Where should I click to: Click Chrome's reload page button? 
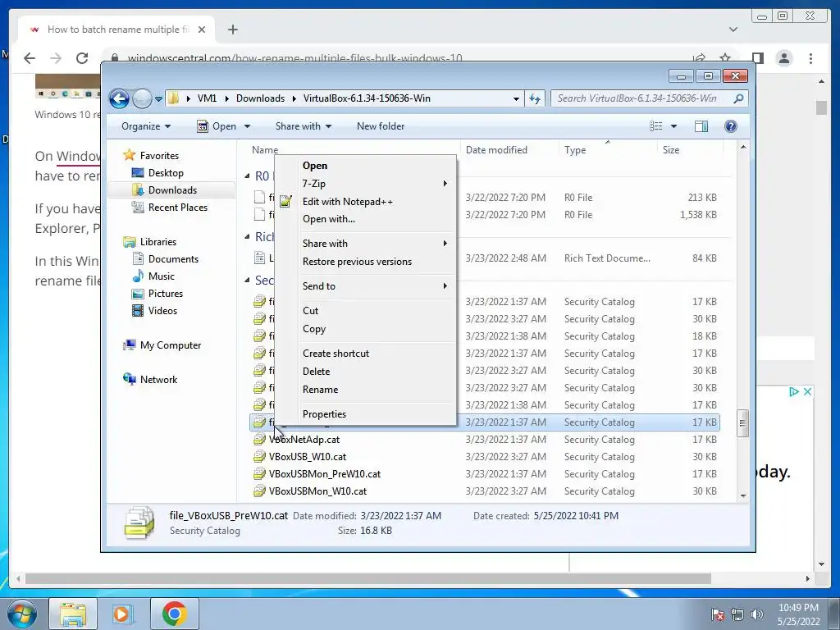tap(81, 58)
